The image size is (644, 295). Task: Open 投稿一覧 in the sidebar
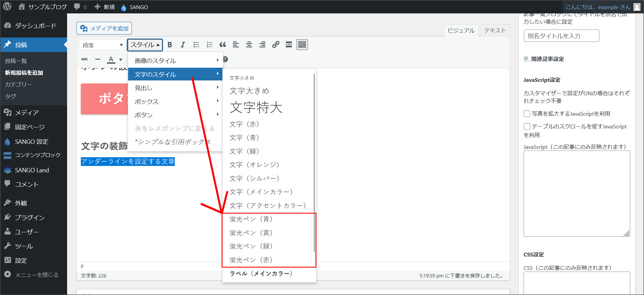click(16, 61)
